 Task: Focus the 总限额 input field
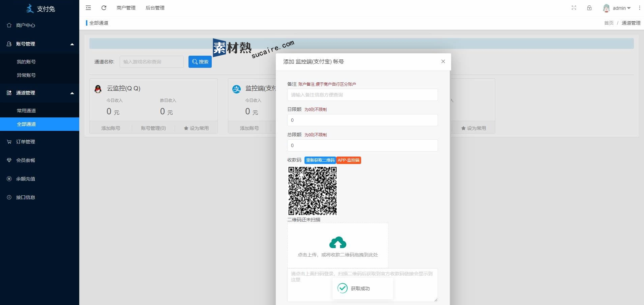(x=362, y=145)
